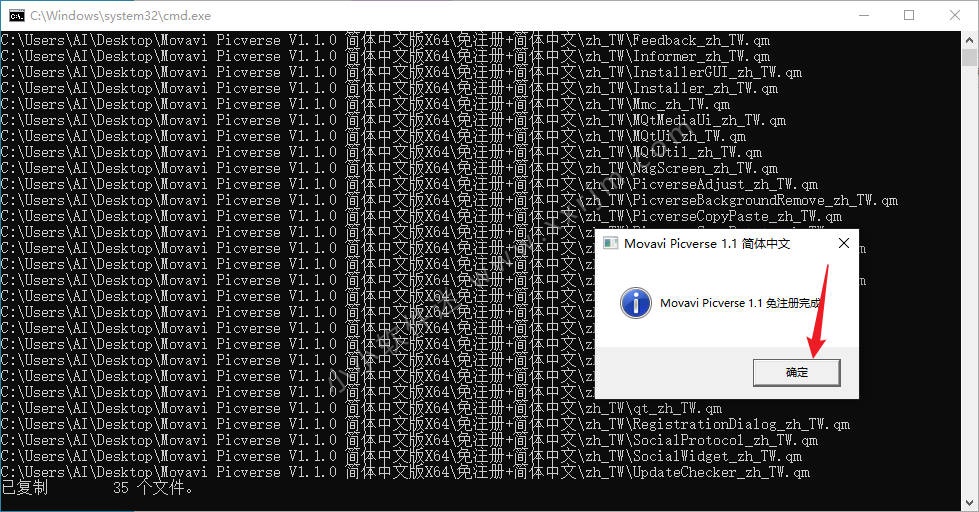Maximize the cmd.exe window

coord(909,15)
